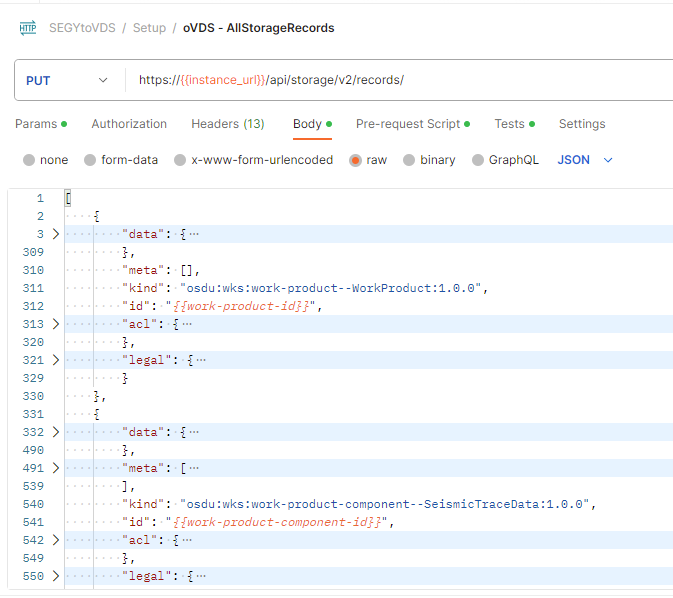Image resolution: width=673 pixels, height=598 pixels.
Task: Click the {{work-product-component-id}} variable
Action: pyautogui.click(x=277, y=522)
